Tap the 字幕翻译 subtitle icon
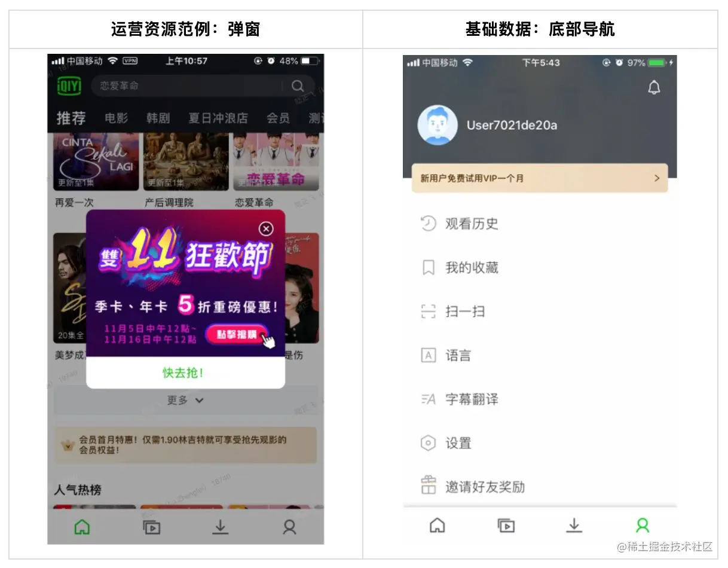The image size is (728, 568). [429, 399]
